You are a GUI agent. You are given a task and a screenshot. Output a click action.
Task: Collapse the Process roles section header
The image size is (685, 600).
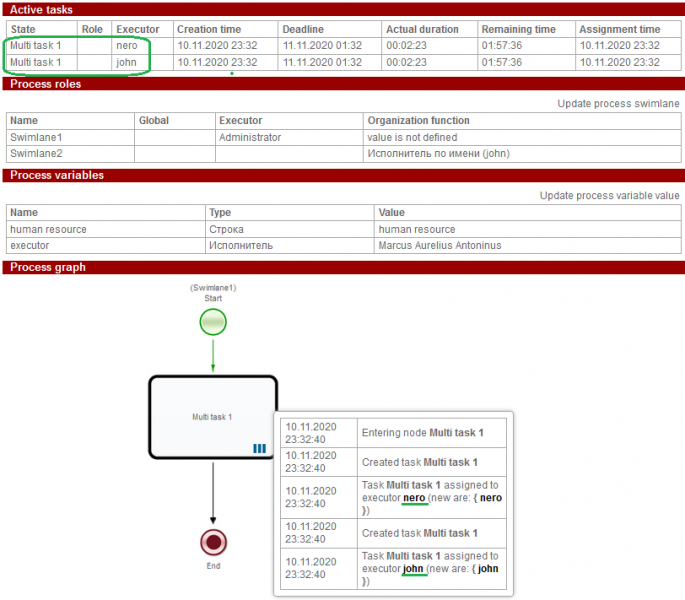pos(45,84)
